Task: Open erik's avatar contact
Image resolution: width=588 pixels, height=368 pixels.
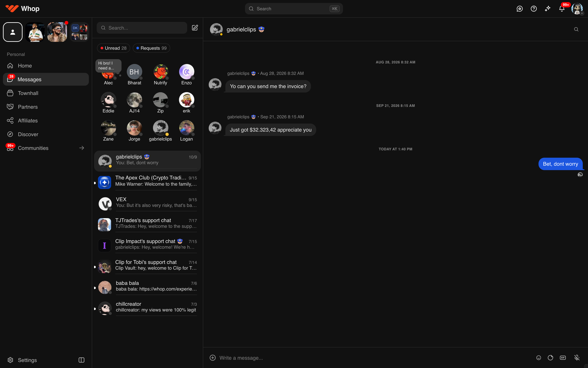Action: (187, 100)
